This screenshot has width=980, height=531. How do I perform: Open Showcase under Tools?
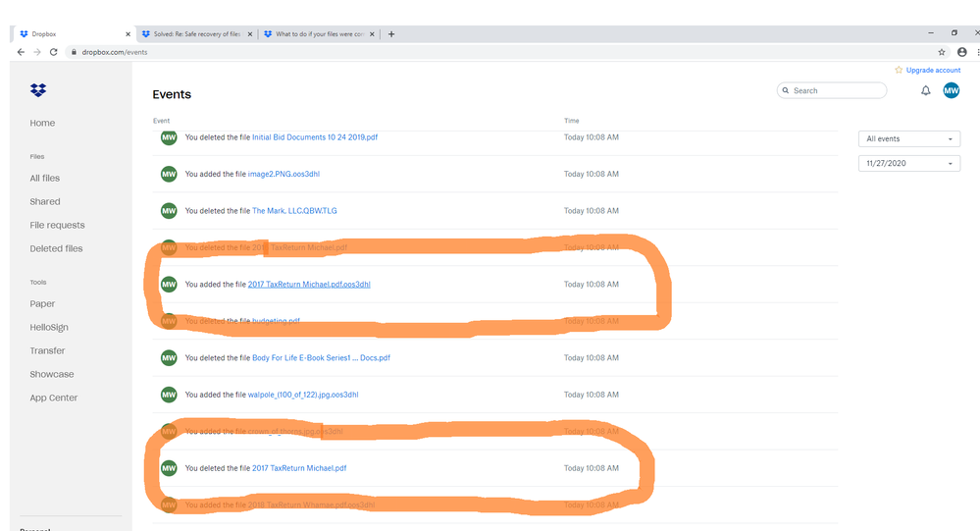click(x=52, y=374)
